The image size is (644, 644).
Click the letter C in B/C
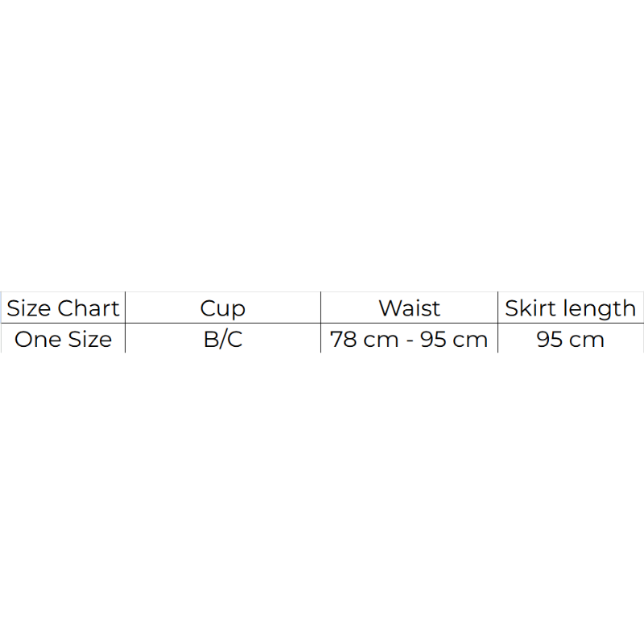[x=234, y=339]
